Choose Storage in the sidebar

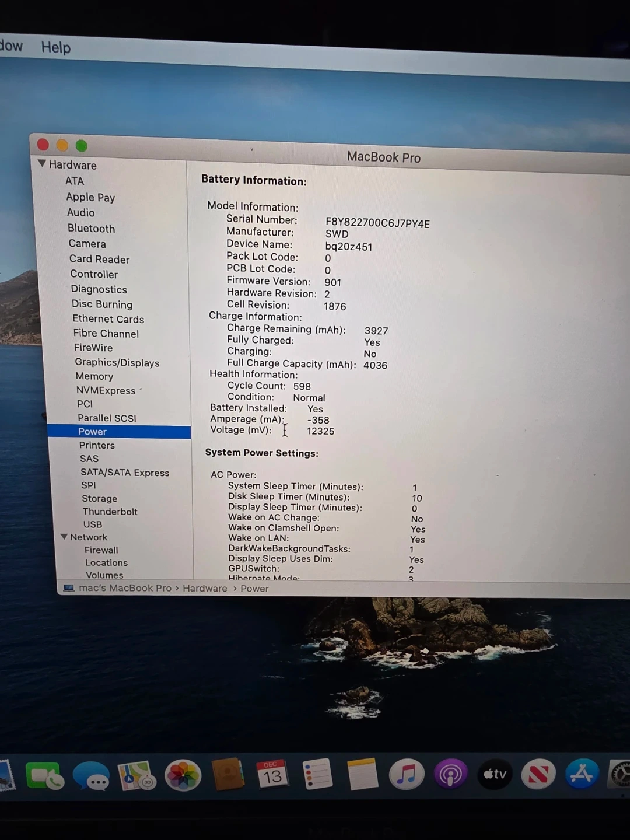(99, 499)
